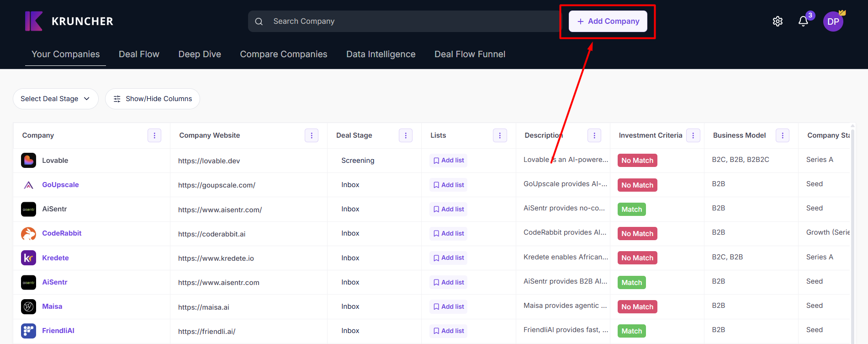Click https://maisa.ai website cell
The height and width of the screenshot is (344, 868).
click(x=204, y=307)
